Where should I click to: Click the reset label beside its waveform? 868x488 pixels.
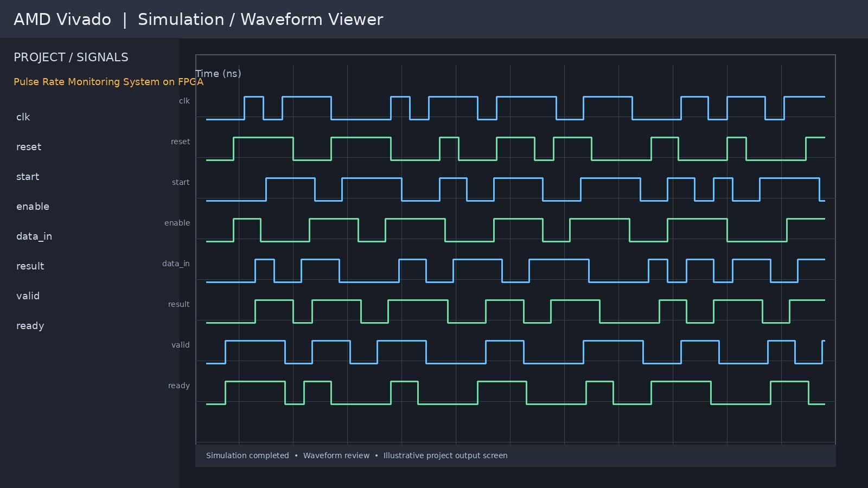pos(180,142)
